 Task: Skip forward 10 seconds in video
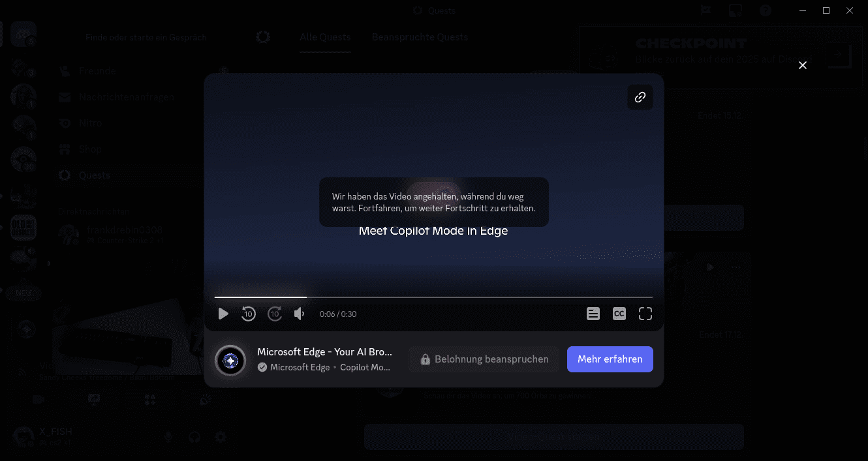275,314
